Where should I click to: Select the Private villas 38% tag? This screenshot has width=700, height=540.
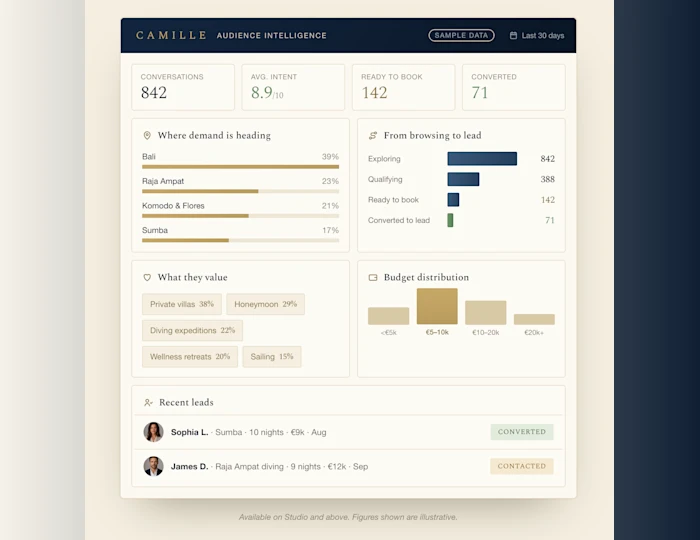182,304
